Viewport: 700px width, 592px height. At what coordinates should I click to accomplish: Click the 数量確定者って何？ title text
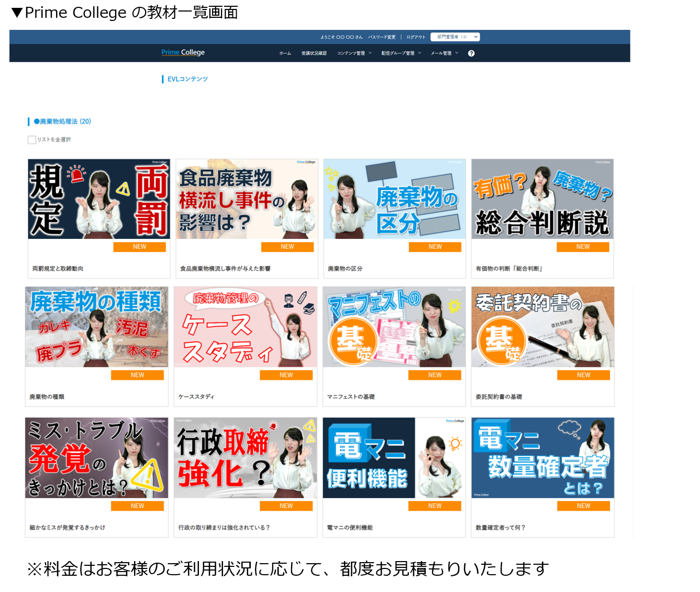click(501, 528)
